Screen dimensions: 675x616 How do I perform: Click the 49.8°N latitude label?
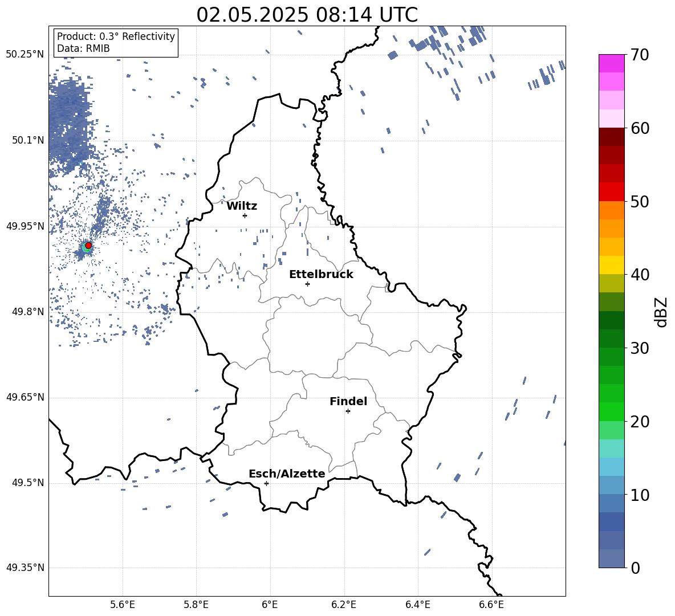pos(28,312)
